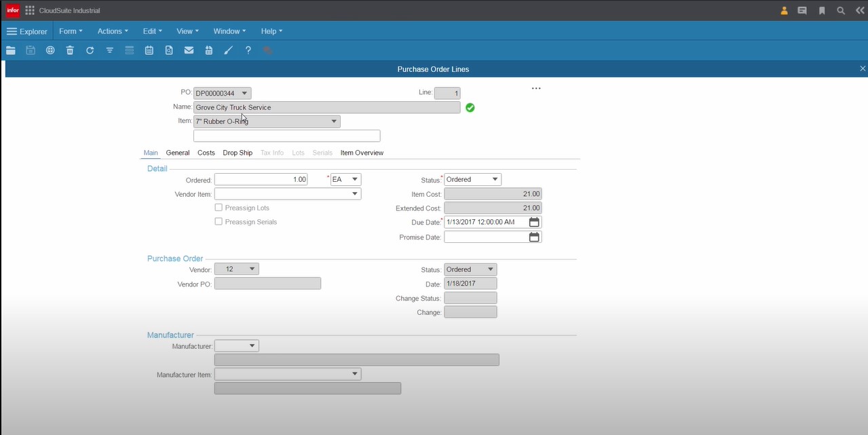Expand the Manufacturer dropdown
Screen dimensions: 868x435
tap(252, 346)
